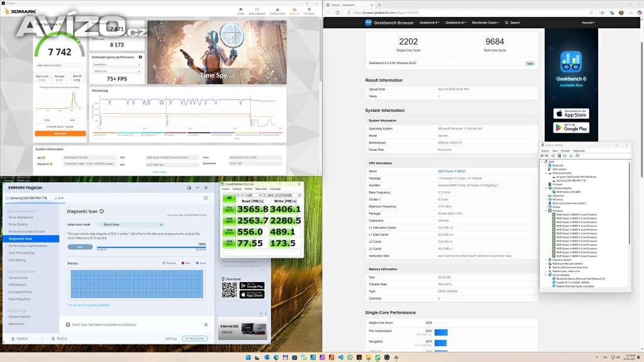Viewport: 644px width, 362px height.
Task: Click the 3DMark logo
Action: (19, 11)
